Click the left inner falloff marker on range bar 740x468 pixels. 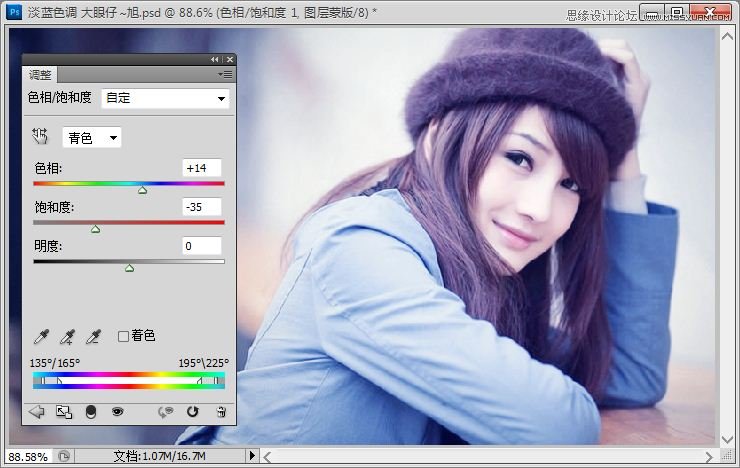coord(59,380)
